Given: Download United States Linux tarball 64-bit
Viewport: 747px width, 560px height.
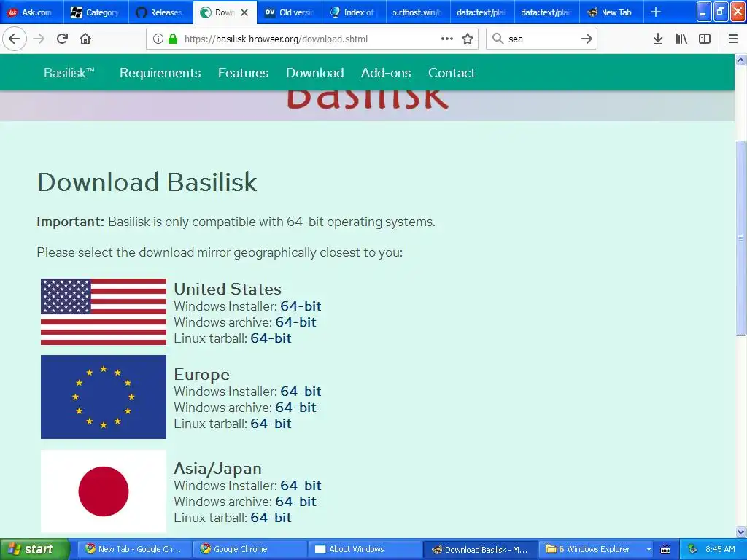Looking at the screenshot, I should pos(271,338).
